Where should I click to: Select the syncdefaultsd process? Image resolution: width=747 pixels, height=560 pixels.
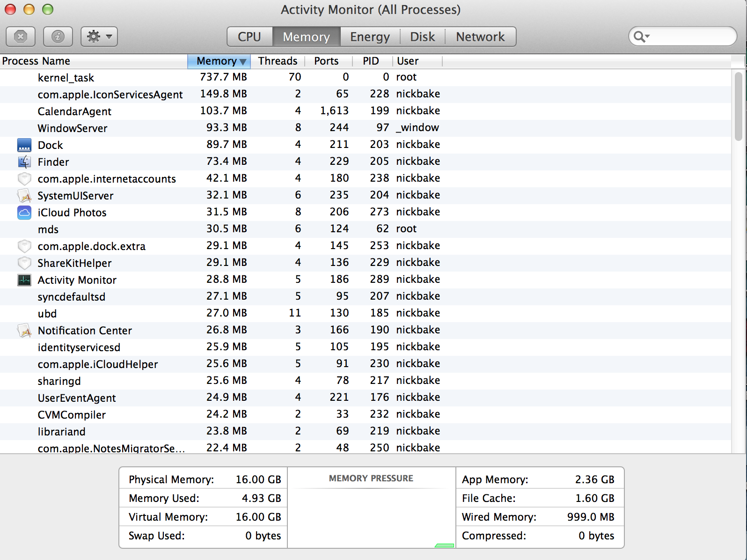[365, 296]
